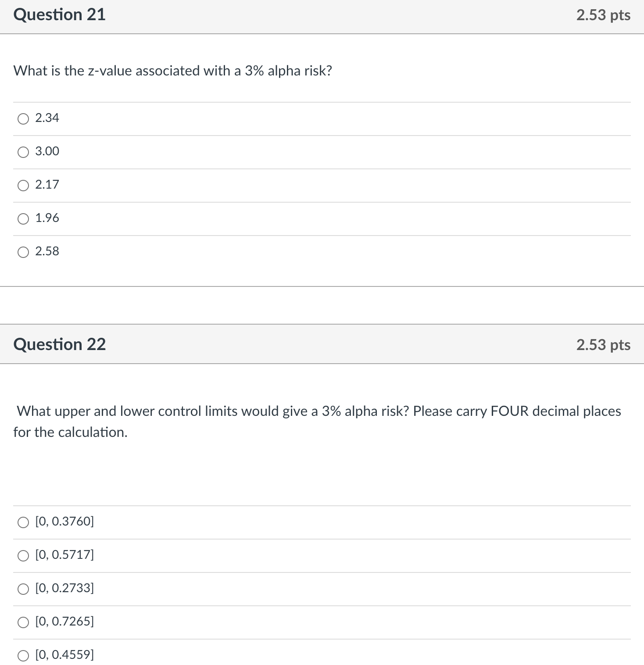Select the 1.96 answer option
644x665 pixels.
pyautogui.click(x=23, y=218)
